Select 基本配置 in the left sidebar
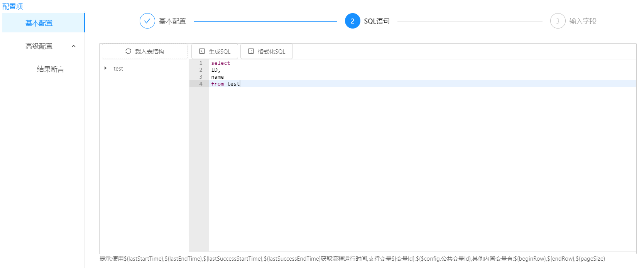Screen dimensions: 644x268 pos(39,23)
